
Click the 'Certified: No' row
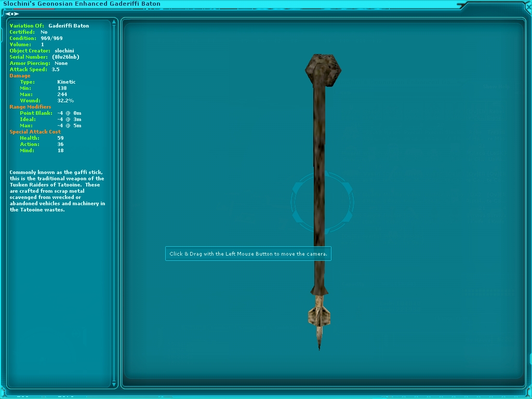pyautogui.click(x=29, y=32)
